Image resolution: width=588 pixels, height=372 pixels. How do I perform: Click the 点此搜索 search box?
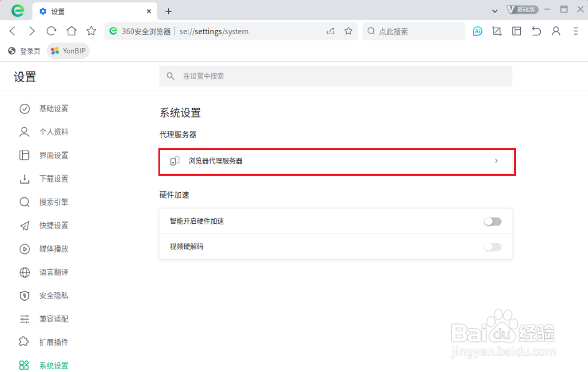pos(413,31)
